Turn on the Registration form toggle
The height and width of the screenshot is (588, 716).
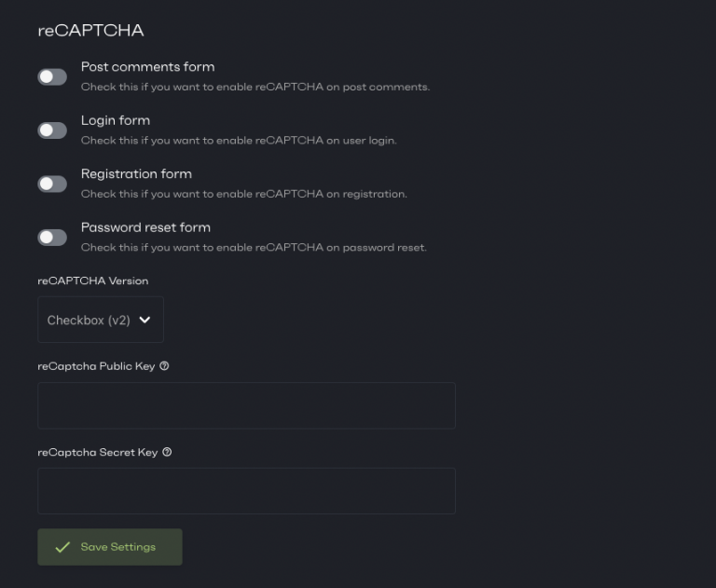[x=52, y=184]
